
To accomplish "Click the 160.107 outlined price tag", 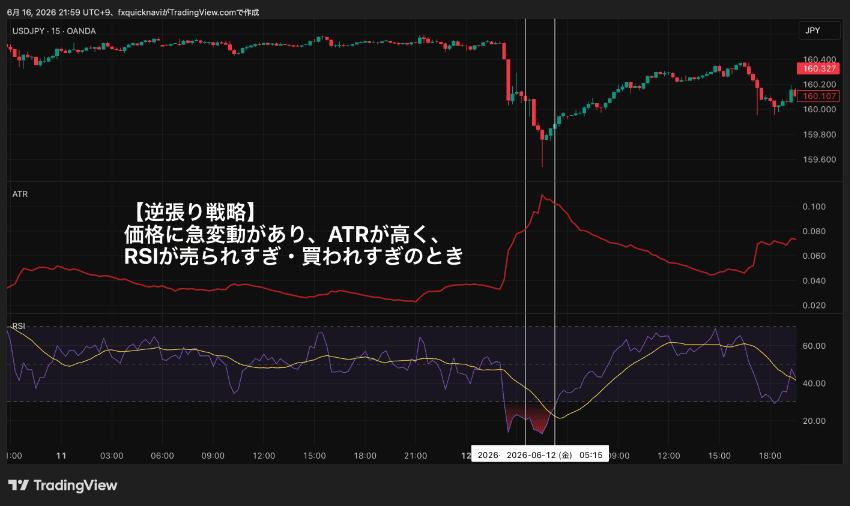I will pyautogui.click(x=819, y=96).
